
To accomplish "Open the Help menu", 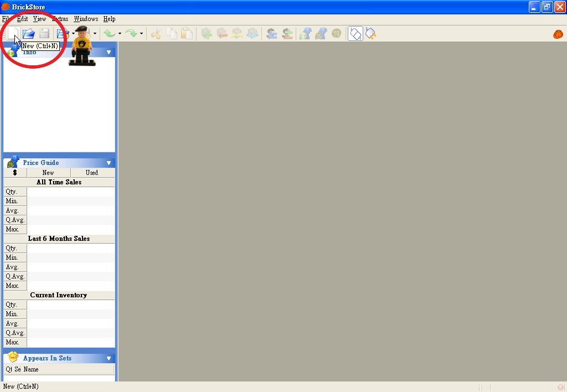I will [x=109, y=19].
